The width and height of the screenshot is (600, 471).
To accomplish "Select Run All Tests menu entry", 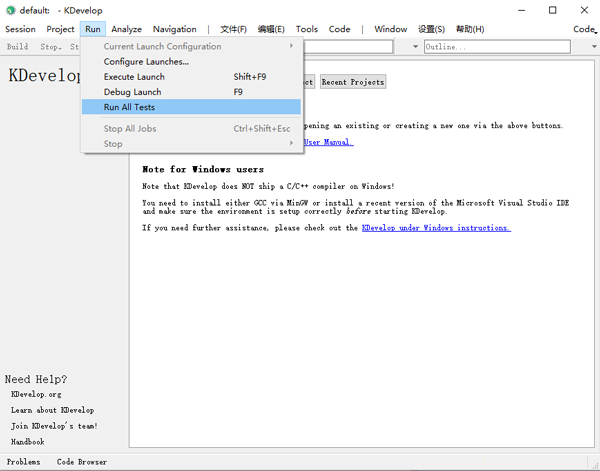I will [191, 107].
